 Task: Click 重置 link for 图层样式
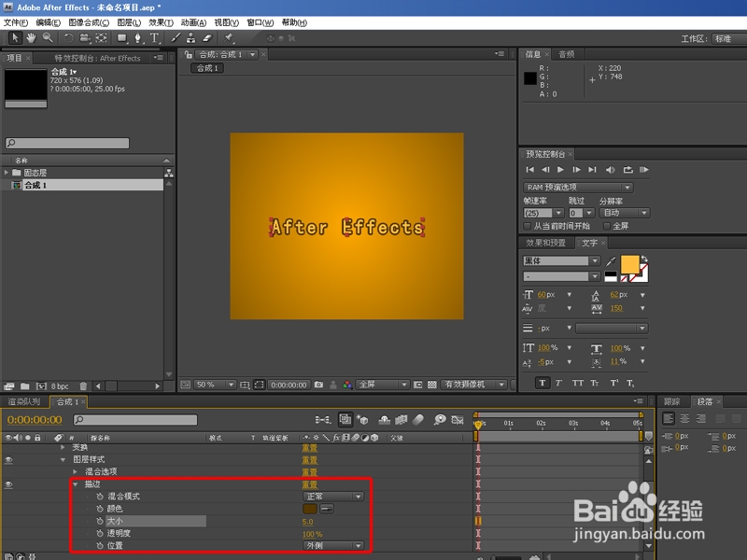pos(310,460)
